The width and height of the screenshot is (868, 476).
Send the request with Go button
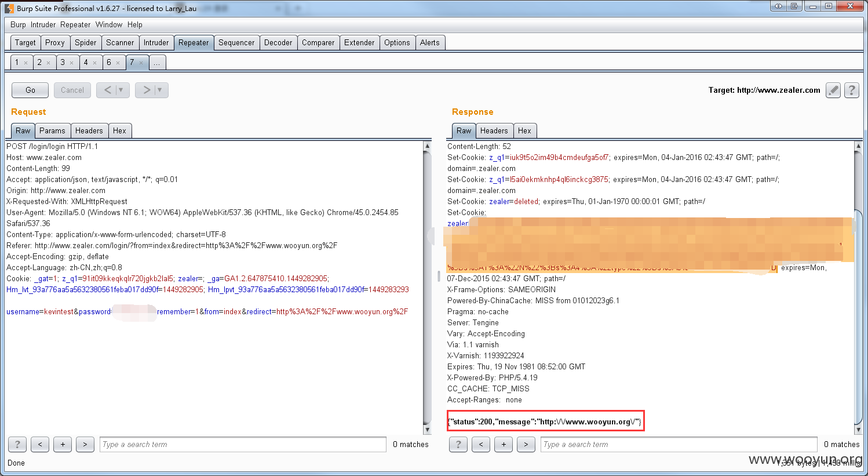coord(30,90)
